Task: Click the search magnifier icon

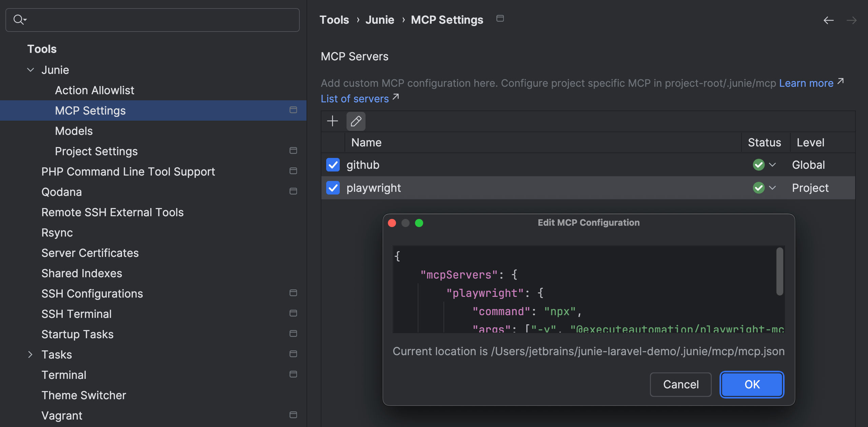Action: point(18,20)
